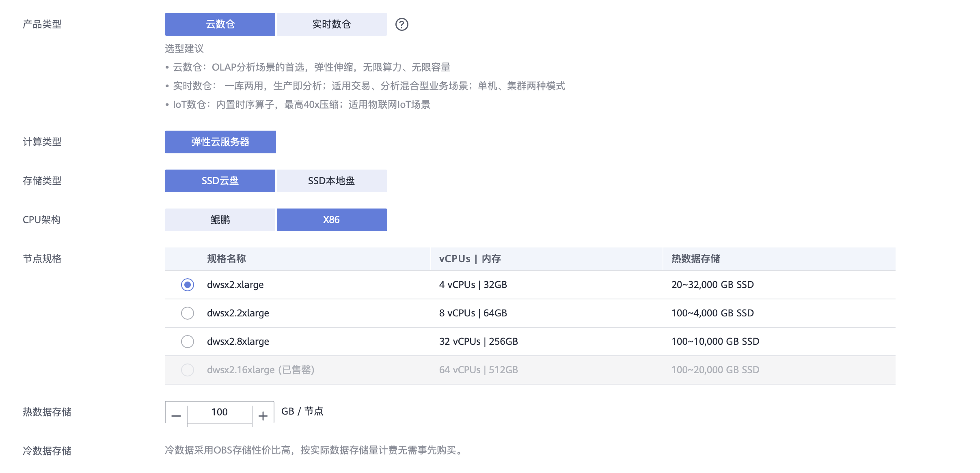The image size is (980, 473).
Task: Choose SSD本地盘 storage type
Action: coord(332,181)
